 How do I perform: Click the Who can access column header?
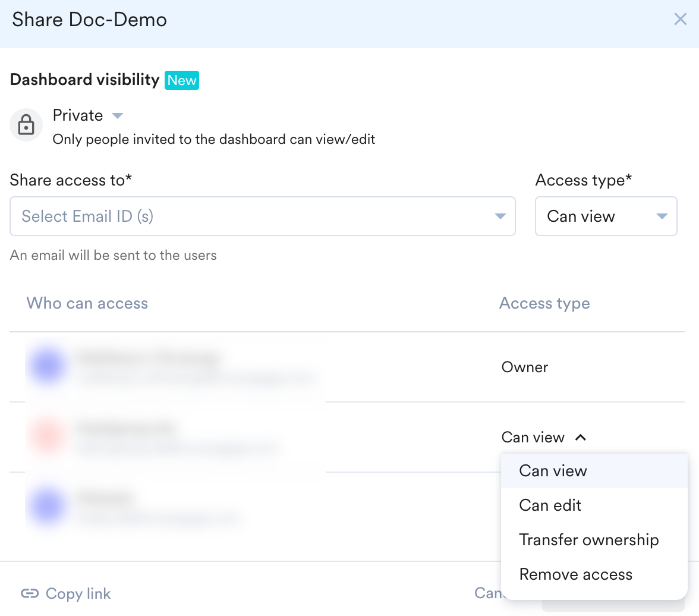[87, 303]
